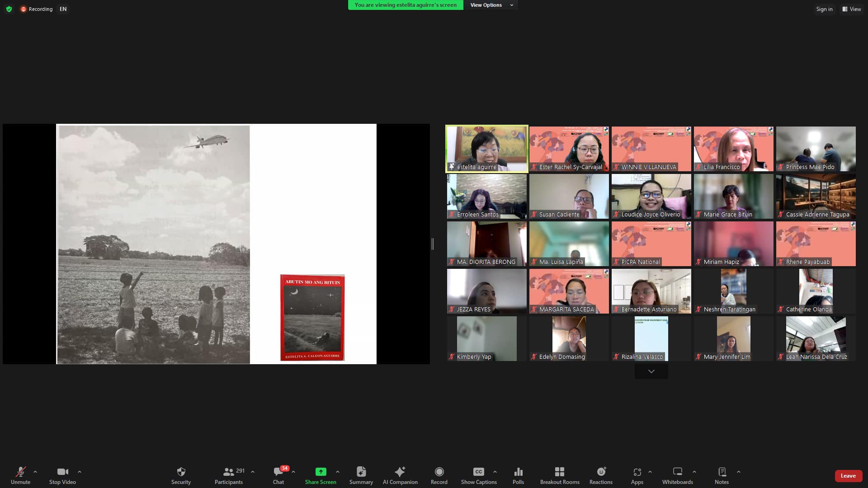868x488 pixels.
Task: Open the View layout menu
Action: click(x=851, y=9)
